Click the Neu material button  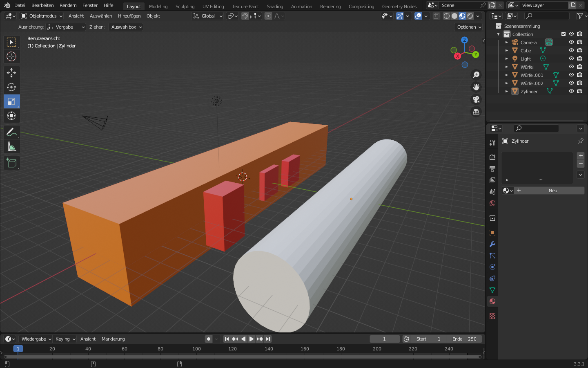(x=553, y=191)
